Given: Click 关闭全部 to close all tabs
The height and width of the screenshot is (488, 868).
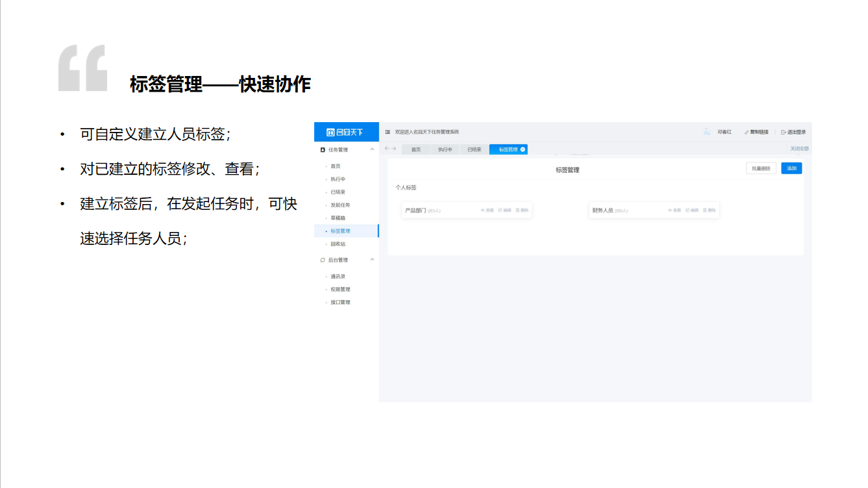Looking at the screenshot, I should click(x=799, y=149).
